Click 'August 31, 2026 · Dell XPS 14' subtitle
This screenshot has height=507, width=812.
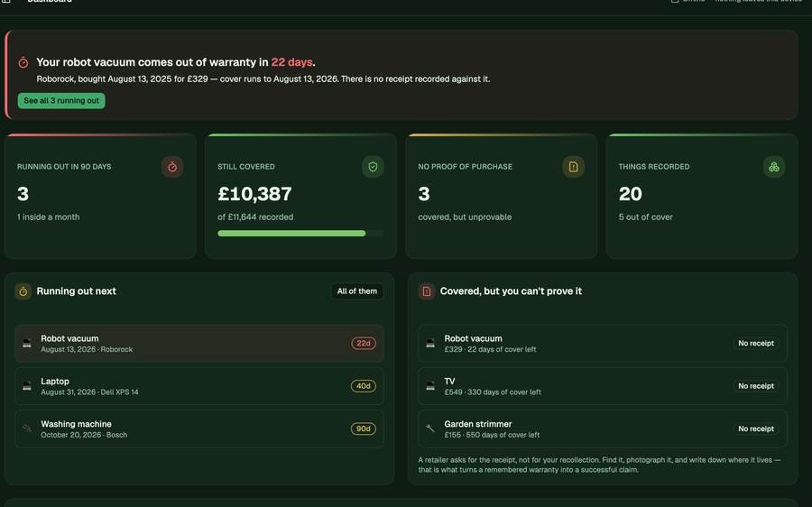(x=89, y=392)
